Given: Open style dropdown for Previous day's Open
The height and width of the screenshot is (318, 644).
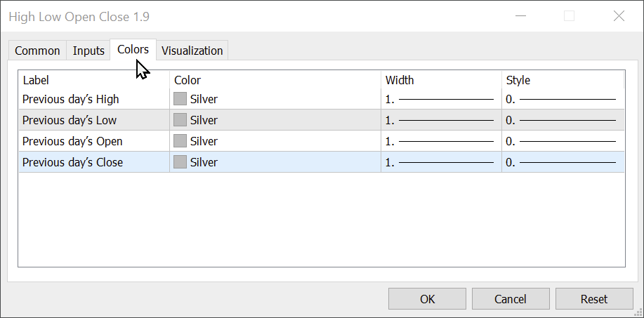Looking at the screenshot, I should [x=562, y=141].
